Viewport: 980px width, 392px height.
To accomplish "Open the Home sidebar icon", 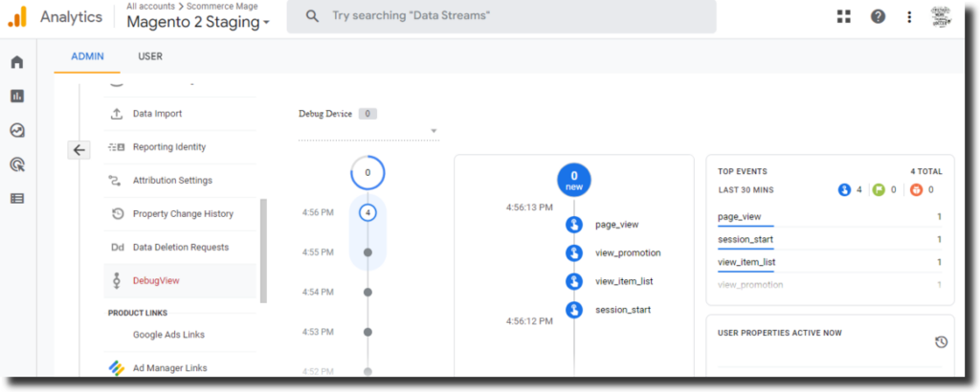I will click(x=17, y=62).
